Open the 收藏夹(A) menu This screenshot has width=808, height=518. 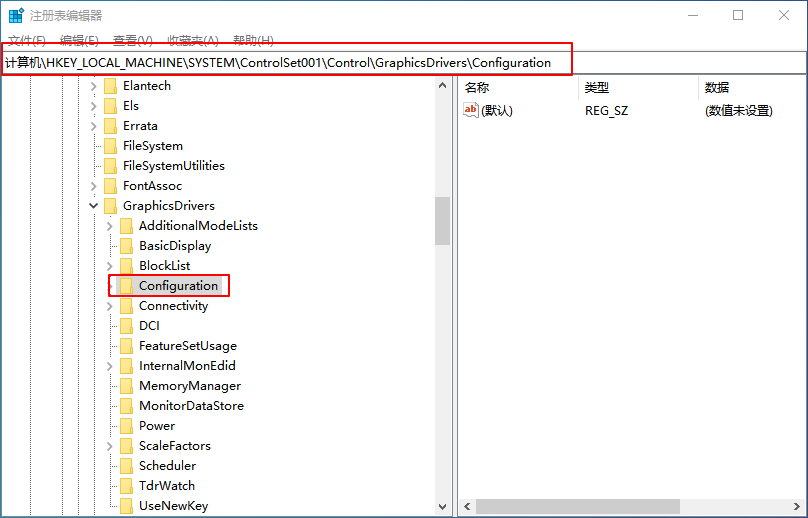[192, 40]
